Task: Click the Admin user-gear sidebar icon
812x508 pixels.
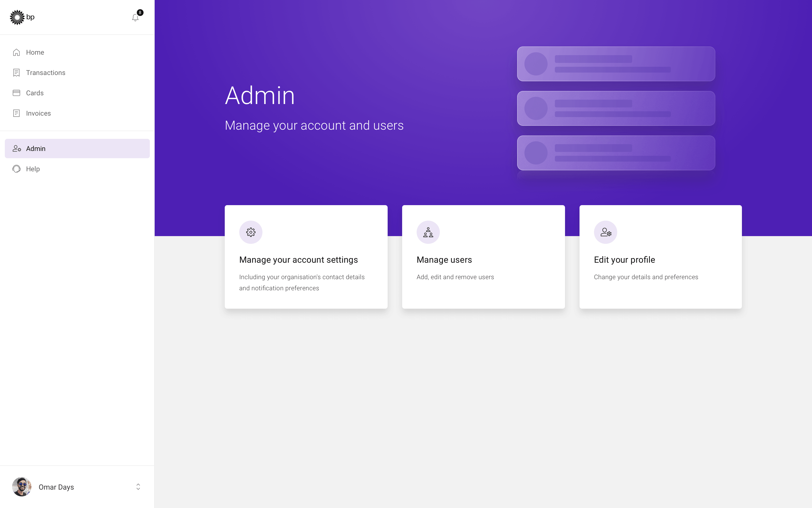Action: pyautogui.click(x=17, y=149)
